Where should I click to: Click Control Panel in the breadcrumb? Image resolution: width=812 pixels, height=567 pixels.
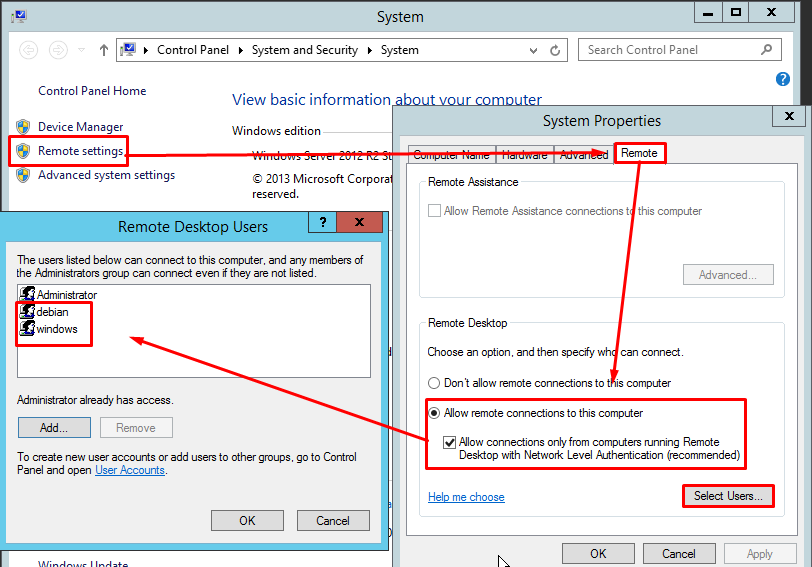(x=193, y=50)
